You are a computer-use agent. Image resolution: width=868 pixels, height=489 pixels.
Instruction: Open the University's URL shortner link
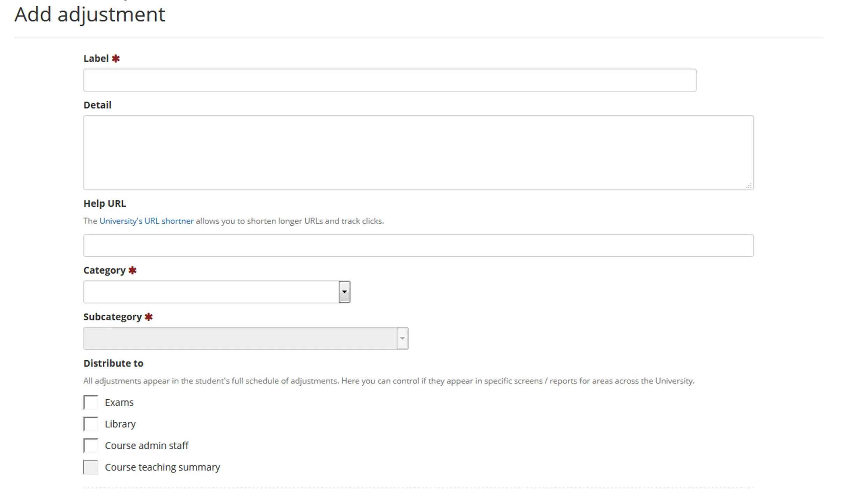147,221
